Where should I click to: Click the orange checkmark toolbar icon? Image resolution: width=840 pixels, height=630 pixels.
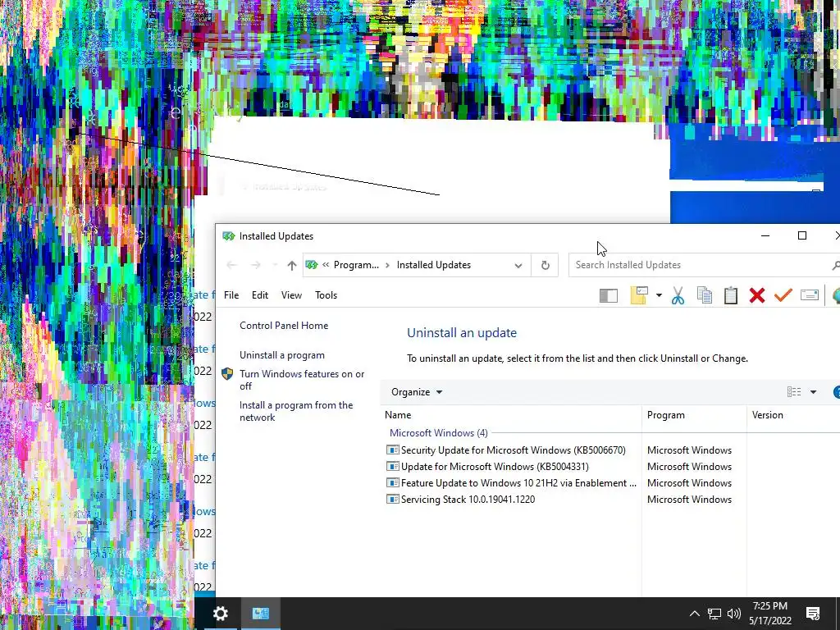[783, 295]
